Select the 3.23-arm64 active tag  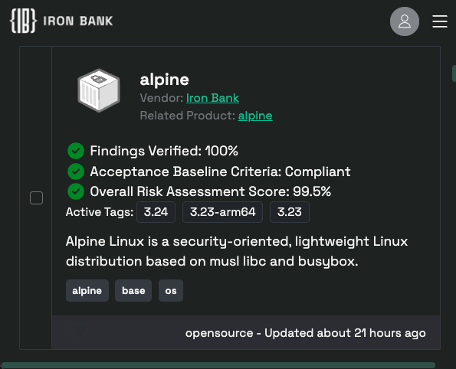point(223,212)
